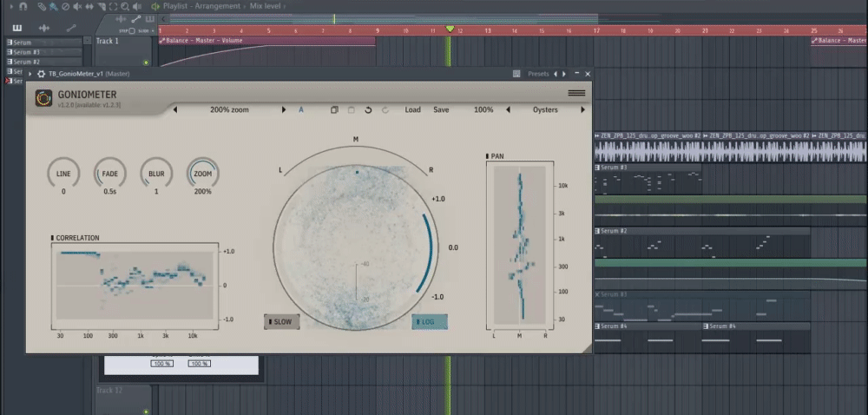Click the Mix level breadcrumb in playlist title
Image resolution: width=868 pixels, height=415 pixels.
click(265, 6)
